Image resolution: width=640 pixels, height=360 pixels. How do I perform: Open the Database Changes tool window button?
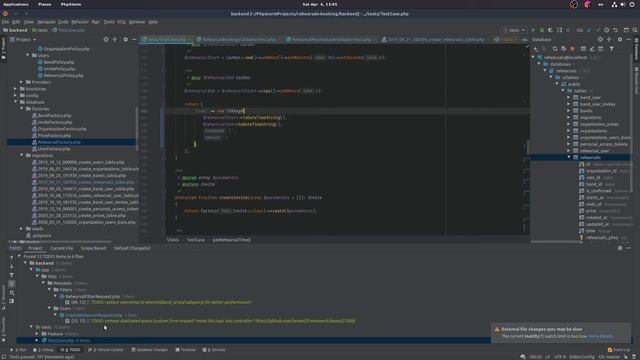(x=149, y=350)
